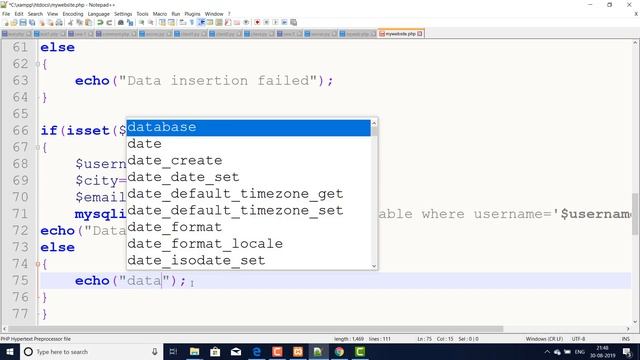Click autocomplete list scroll-down arrow
This screenshot has height=360, width=640.
click(x=374, y=266)
